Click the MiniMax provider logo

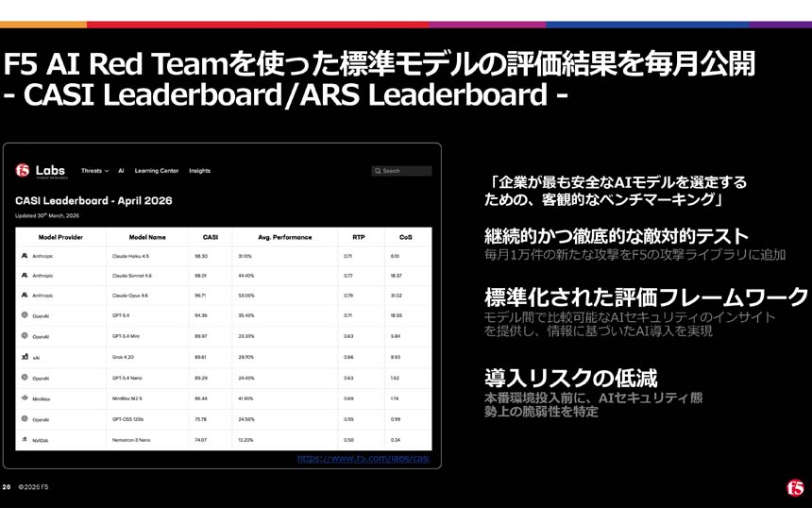coord(25,398)
